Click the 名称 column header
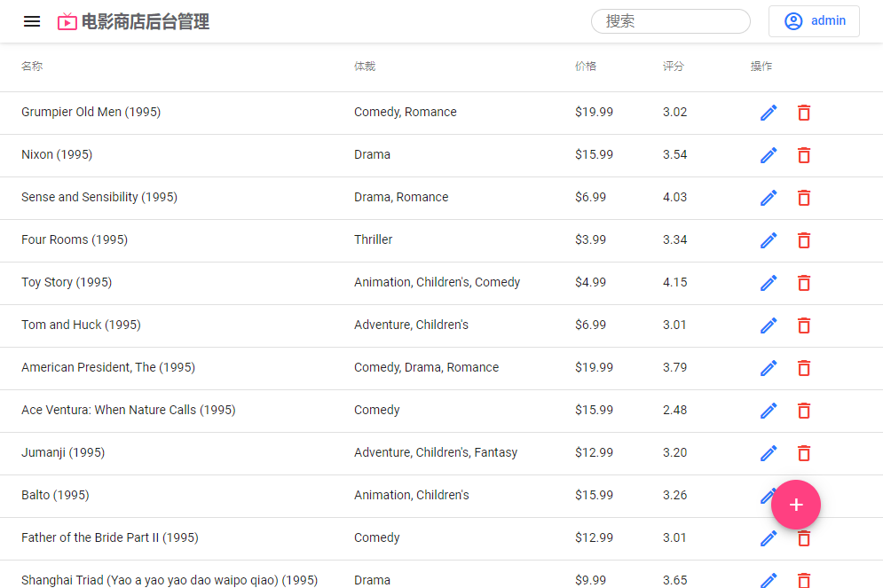 click(x=32, y=67)
